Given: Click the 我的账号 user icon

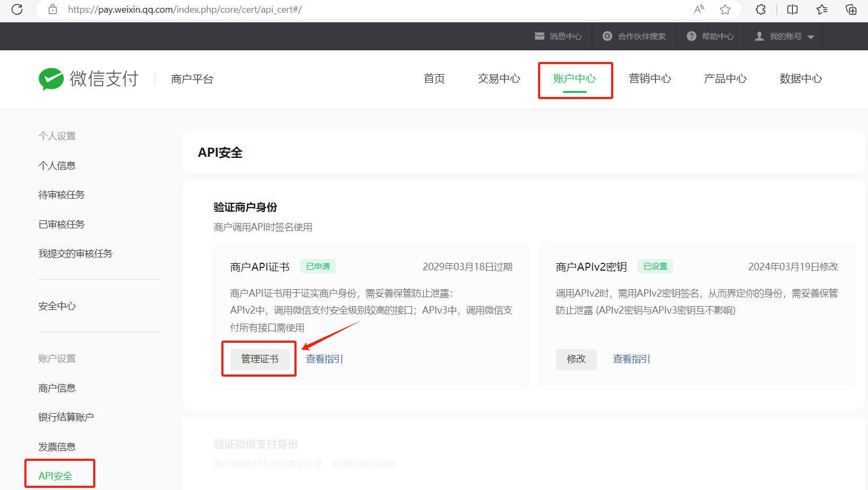Looking at the screenshot, I should (759, 36).
